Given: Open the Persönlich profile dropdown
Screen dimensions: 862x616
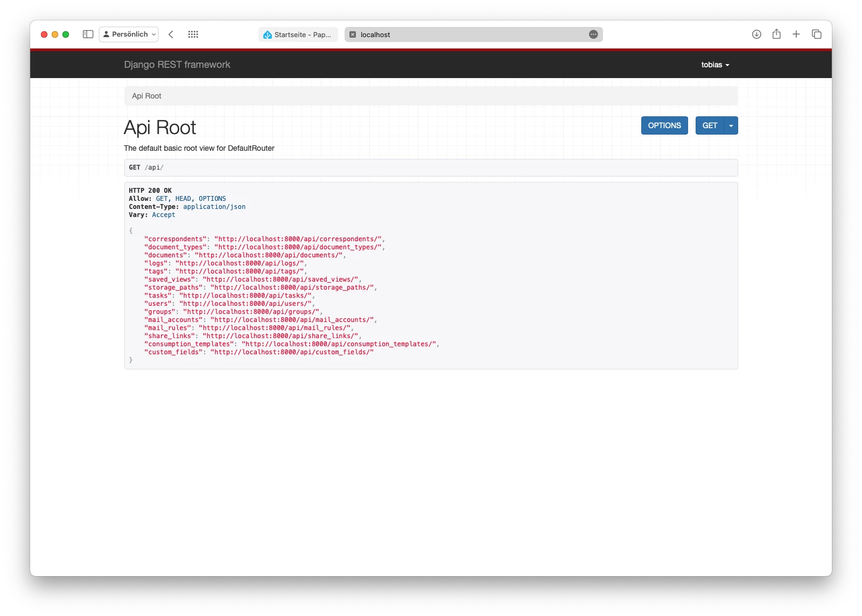Looking at the screenshot, I should 129,34.
